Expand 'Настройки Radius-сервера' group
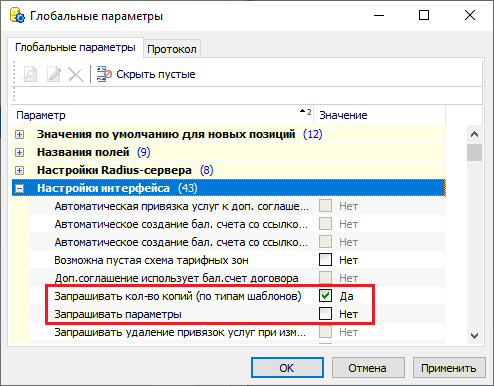494x386 pixels. pyautogui.click(x=20, y=170)
